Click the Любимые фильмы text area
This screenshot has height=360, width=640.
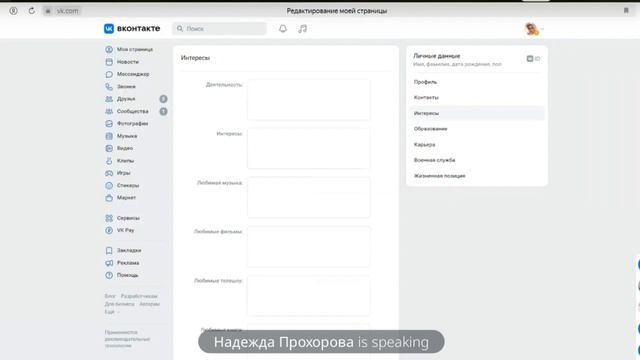click(309, 247)
